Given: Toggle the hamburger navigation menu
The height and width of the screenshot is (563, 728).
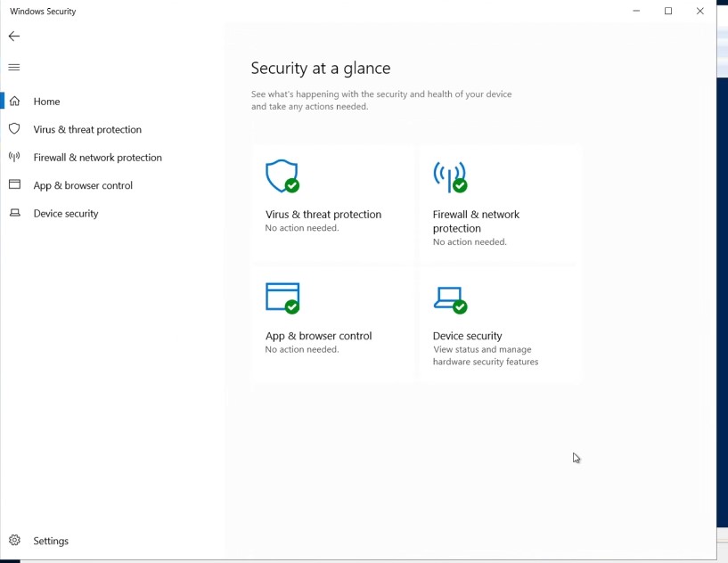Looking at the screenshot, I should tap(14, 68).
